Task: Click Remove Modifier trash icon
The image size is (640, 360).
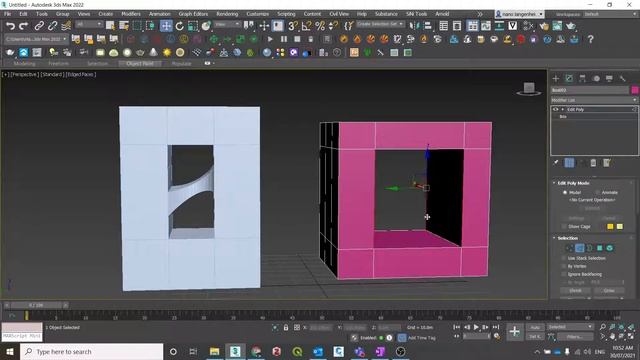Action: [593, 163]
